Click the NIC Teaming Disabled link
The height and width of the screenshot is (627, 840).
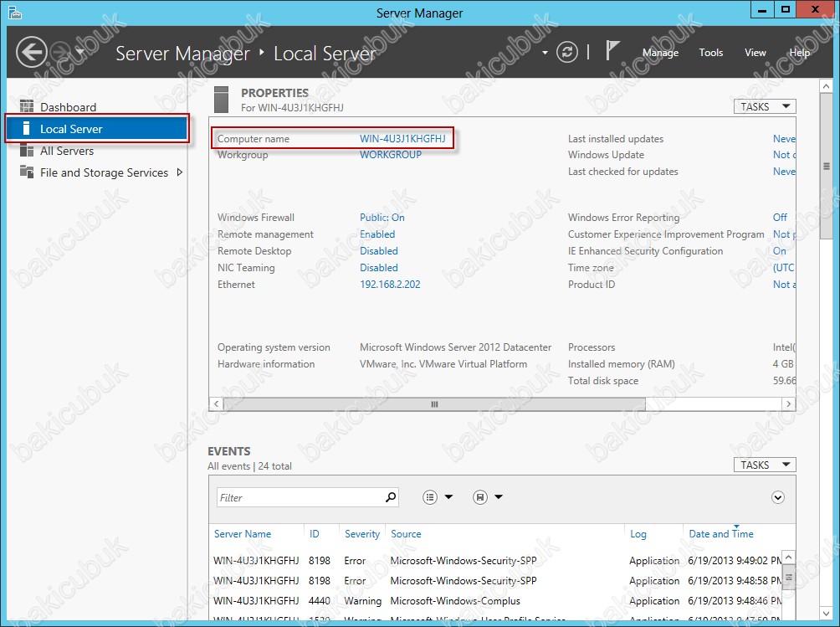pos(379,267)
